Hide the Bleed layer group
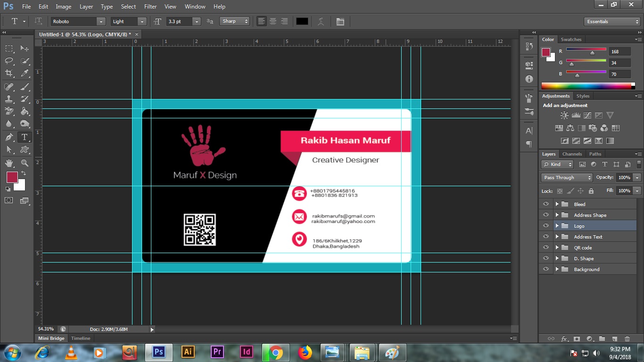The height and width of the screenshot is (362, 644). tap(546, 204)
